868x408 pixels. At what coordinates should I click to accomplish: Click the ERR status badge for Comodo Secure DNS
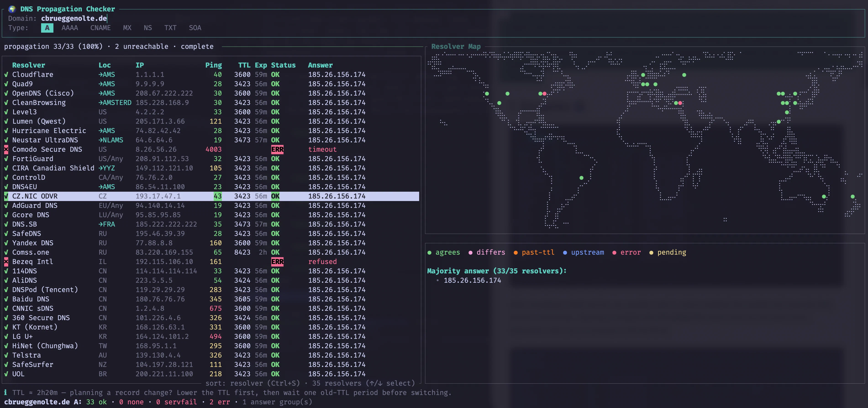click(277, 149)
